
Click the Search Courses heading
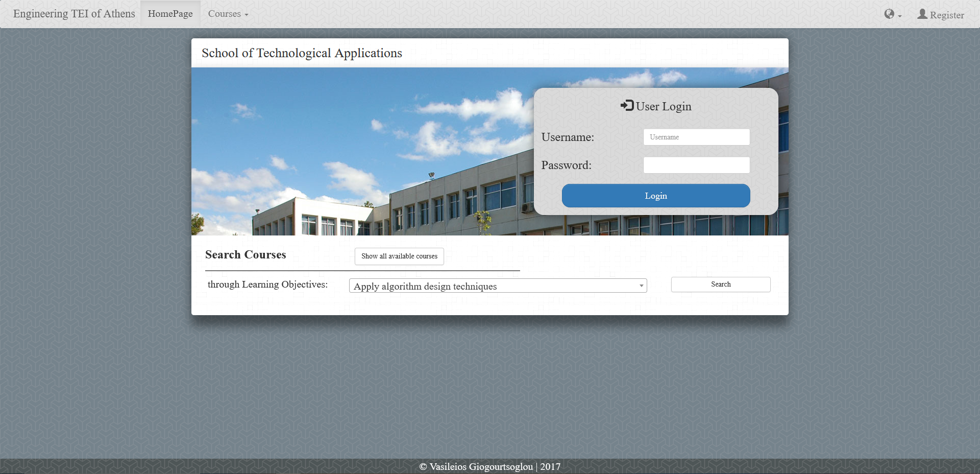pyautogui.click(x=246, y=255)
